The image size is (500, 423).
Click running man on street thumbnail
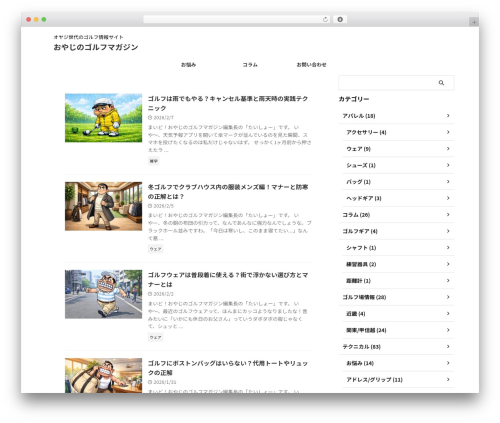pos(103,294)
